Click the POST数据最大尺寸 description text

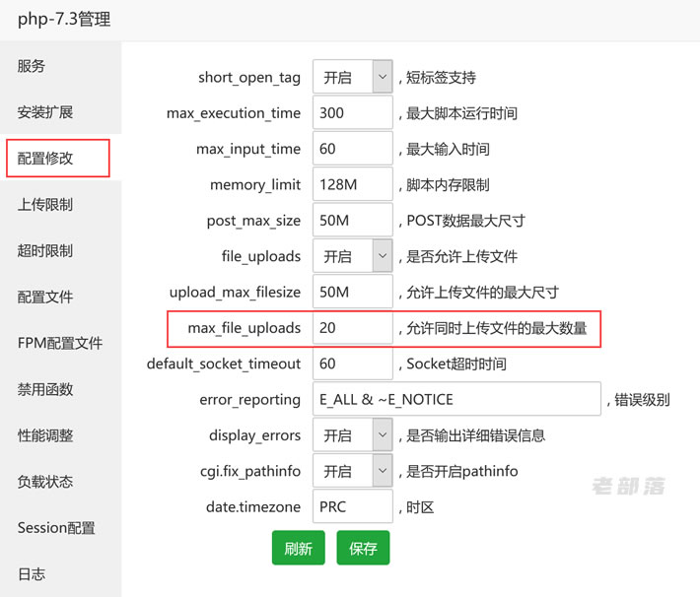coord(465,221)
